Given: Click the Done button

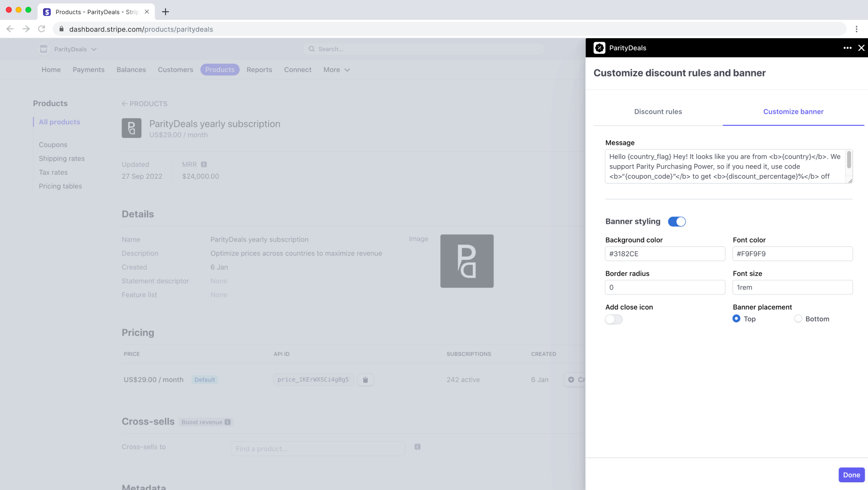Looking at the screenshot, I should [851, 475].
